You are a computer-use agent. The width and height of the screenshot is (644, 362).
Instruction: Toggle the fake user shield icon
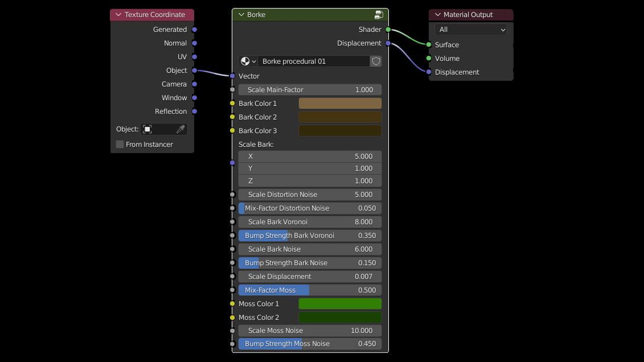tap(376, 61)
